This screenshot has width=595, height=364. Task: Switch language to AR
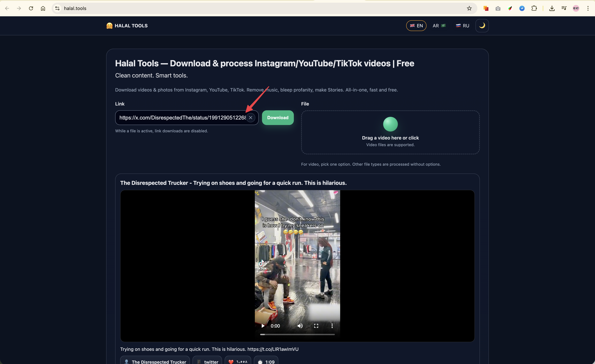[x=439, y=26]
